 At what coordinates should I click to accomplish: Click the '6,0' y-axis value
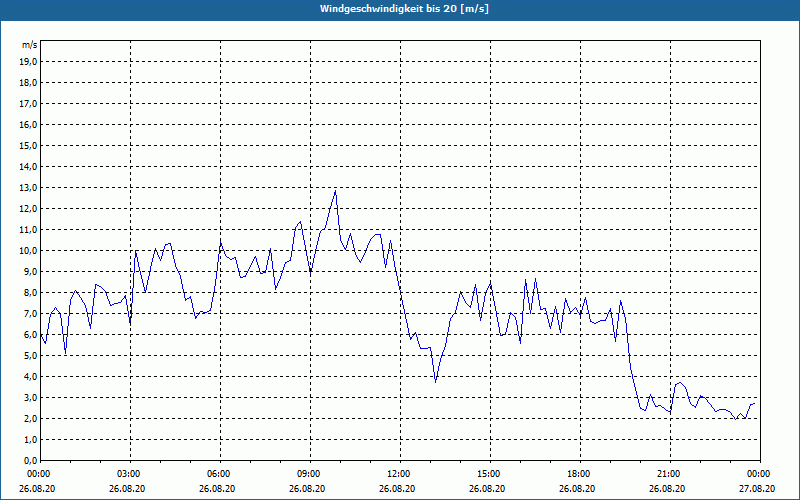click(x=30, y=335)
